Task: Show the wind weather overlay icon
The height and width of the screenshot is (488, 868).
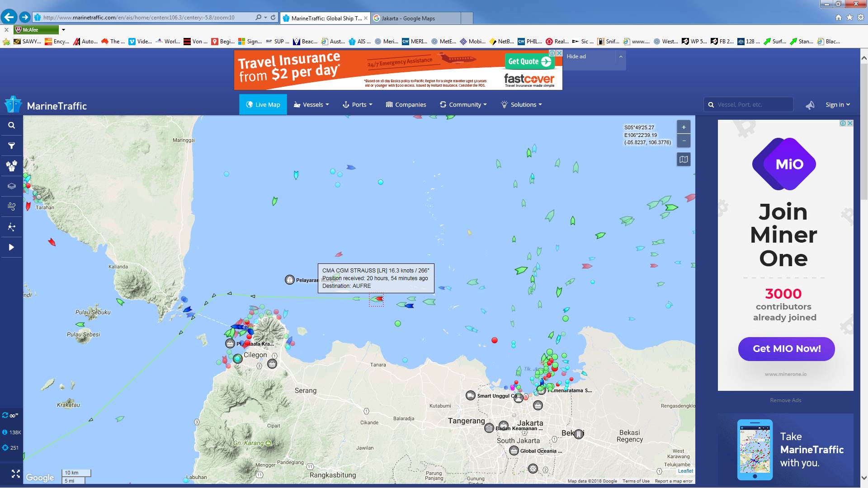Action: (x=12, y=206)
